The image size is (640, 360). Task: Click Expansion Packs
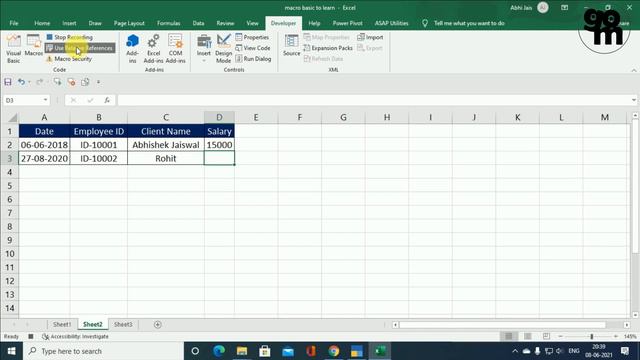(x=328, y=48)
